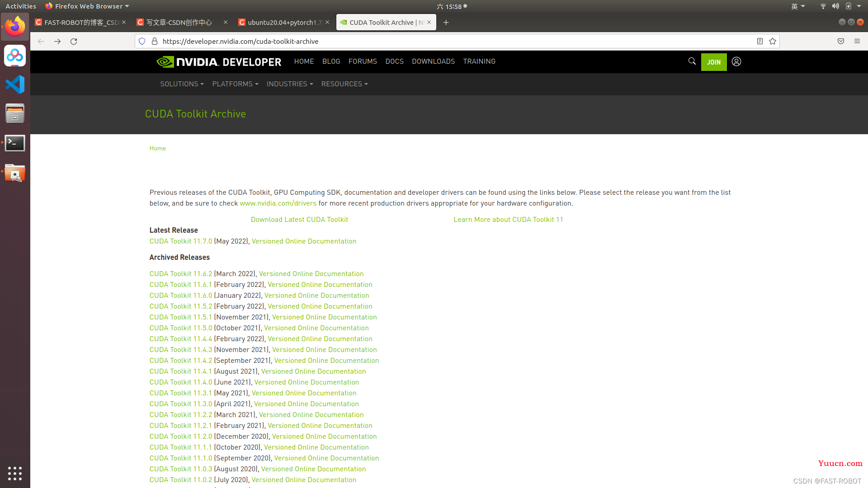Viewport: 868px width, 488px height.
Task: Open the Terminal from the dock
Action: (x=15, y=143)
